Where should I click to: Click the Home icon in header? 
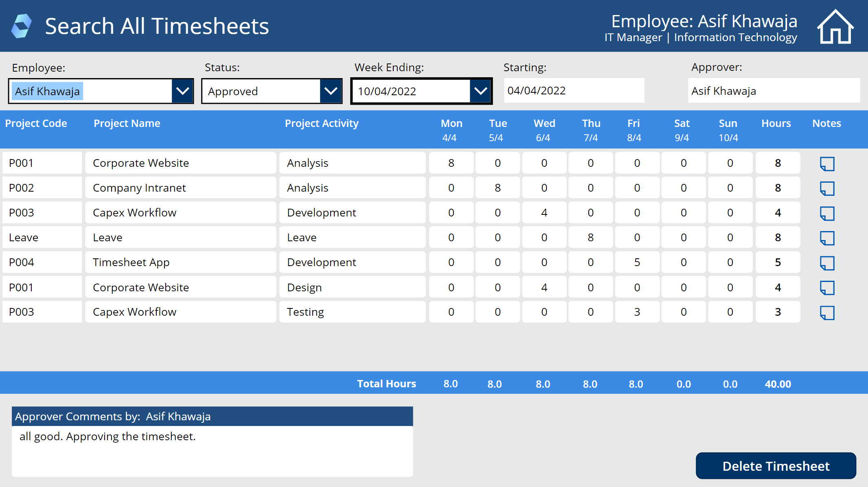pos(835,27)
